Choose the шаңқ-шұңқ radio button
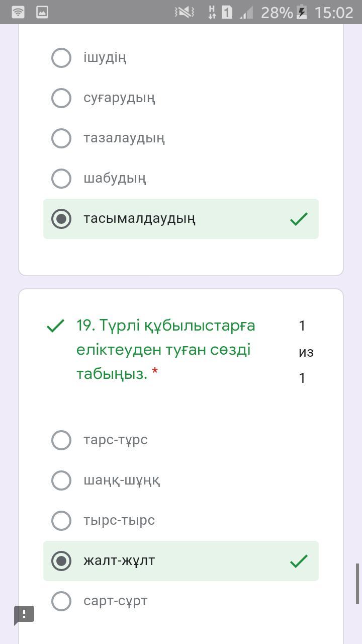362x644 pixels. point(61,480)
